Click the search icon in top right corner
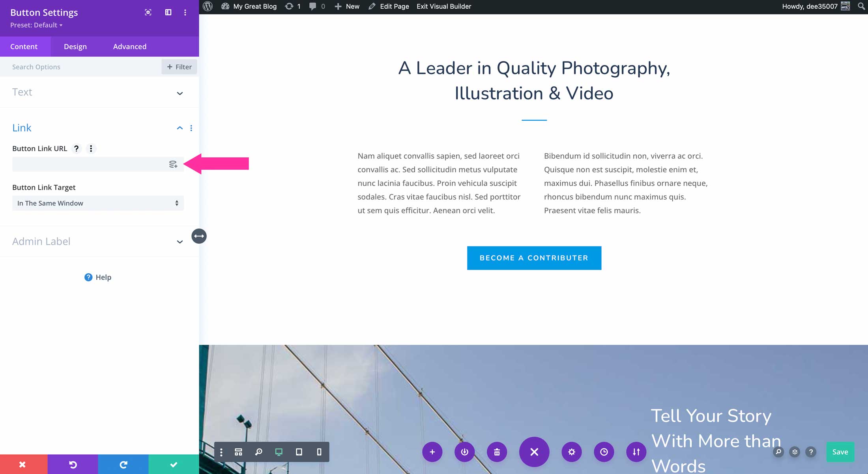 coord(861,6)
